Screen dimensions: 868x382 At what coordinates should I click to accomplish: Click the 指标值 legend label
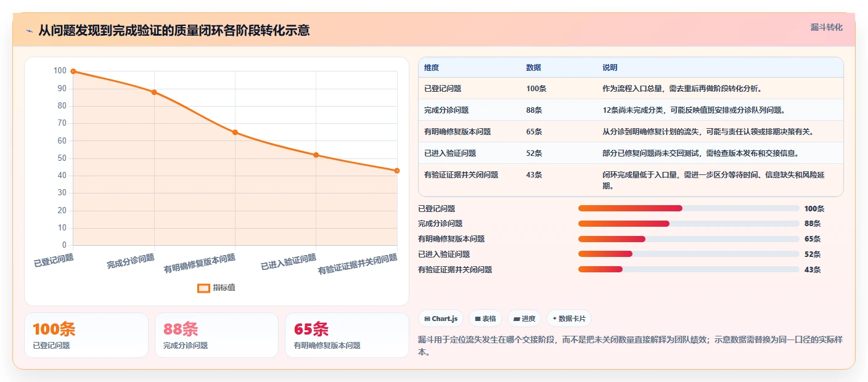(224, 288)
